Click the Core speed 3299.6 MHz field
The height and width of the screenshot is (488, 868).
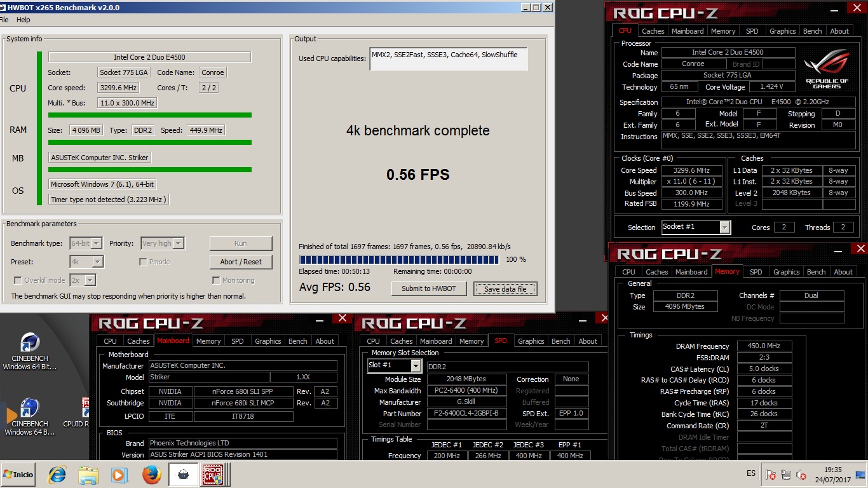[x=118, y=88]
